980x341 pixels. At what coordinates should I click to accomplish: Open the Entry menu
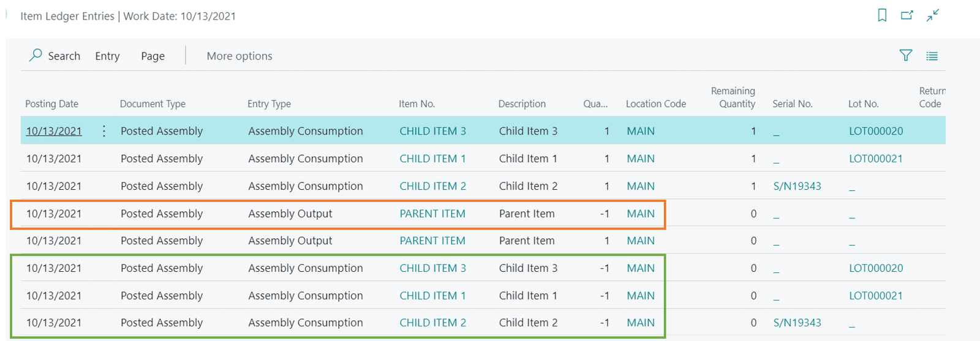107,56
